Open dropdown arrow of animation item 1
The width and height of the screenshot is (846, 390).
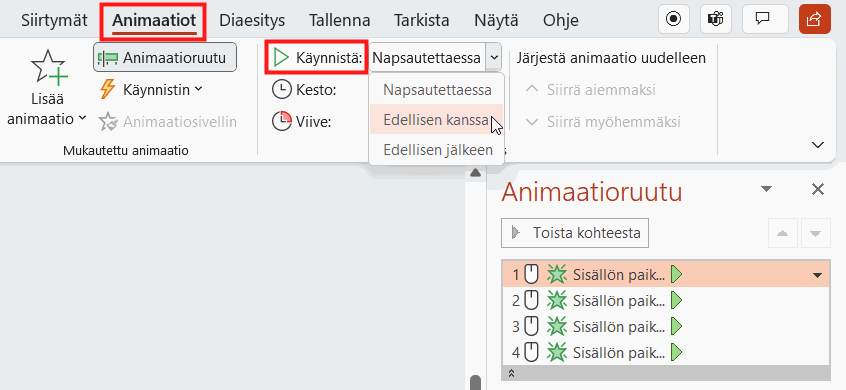pyautogui.click(x=817, y=275)
